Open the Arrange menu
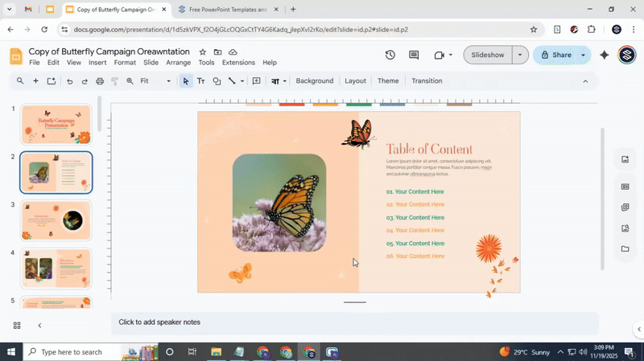The width and height of the screenshot is (644, 361). coord(178,63)
